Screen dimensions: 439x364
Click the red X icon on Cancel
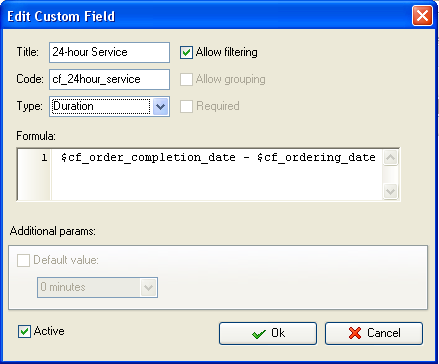click(355, 333)
